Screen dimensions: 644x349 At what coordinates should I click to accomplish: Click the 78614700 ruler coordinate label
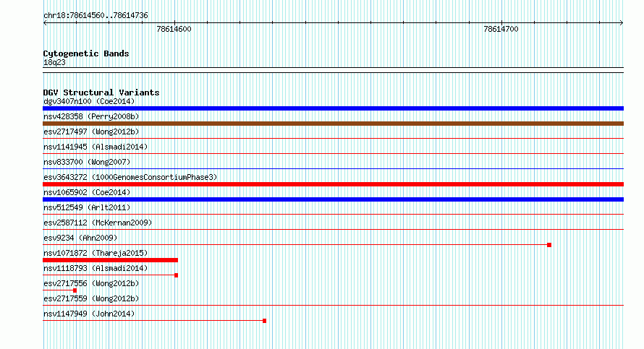(x=501, y=29)
